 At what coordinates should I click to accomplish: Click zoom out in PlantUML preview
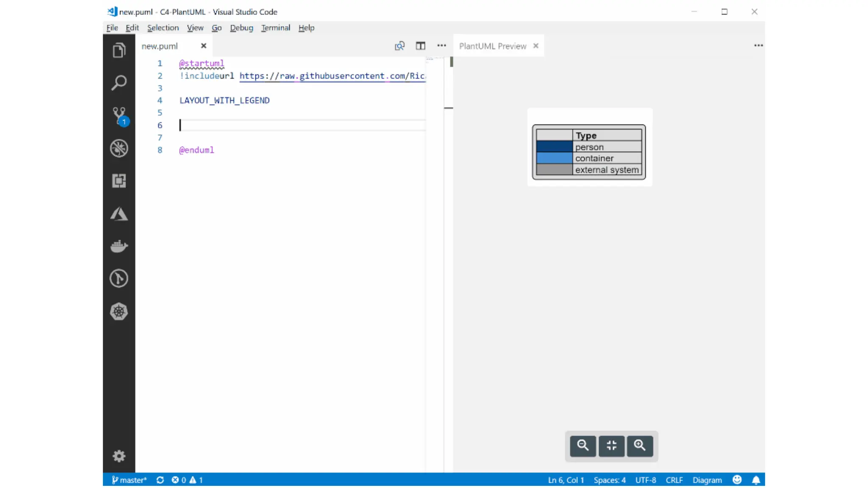coord(583,445)
